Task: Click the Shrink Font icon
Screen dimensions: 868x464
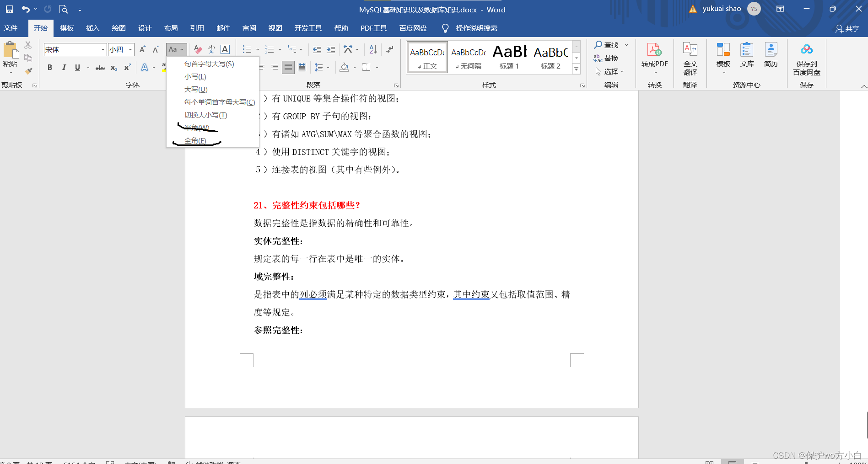Action: [x=156, y=49]
